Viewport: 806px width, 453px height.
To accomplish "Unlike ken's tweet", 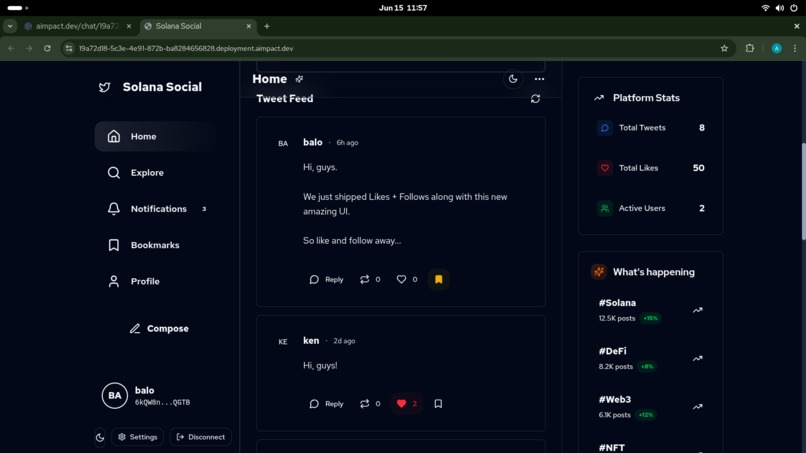I will pyautogui.click(x=407, y=404).
